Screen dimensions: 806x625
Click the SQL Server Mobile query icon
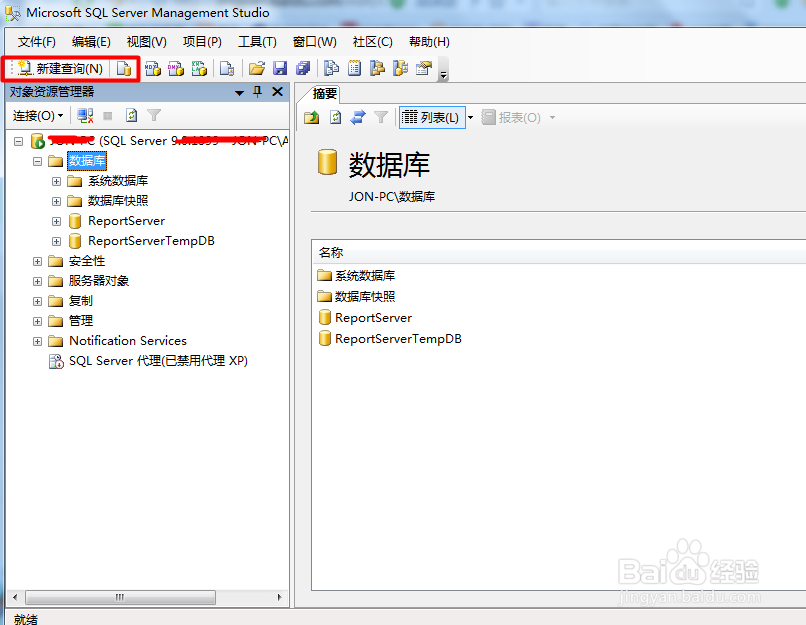click(227, 68)
